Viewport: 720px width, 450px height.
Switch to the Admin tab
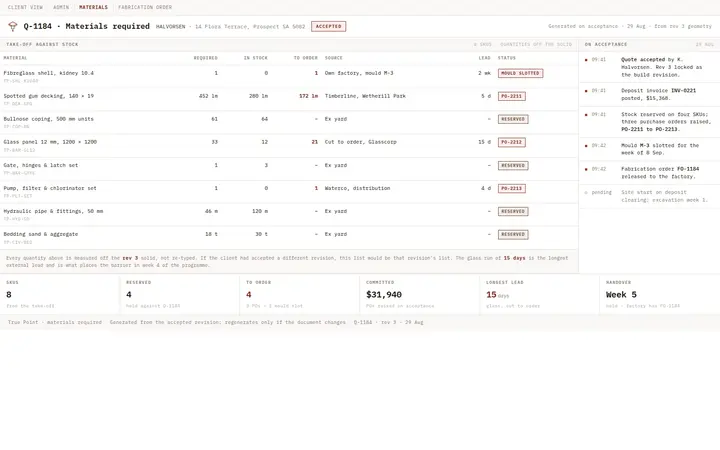tap(61, 7)
